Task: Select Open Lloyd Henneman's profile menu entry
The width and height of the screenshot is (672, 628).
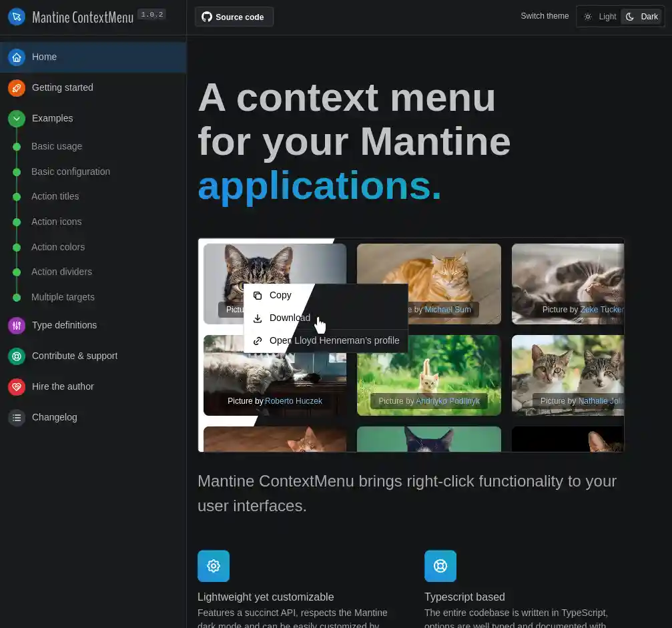Action: tap(334, 340)
